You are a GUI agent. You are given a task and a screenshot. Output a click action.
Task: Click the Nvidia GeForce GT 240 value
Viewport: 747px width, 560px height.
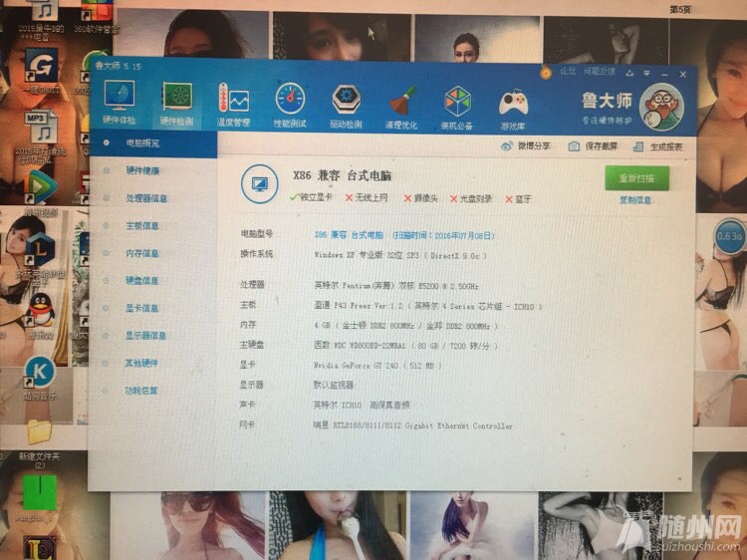pyautogui.click(x=377, y=366)
